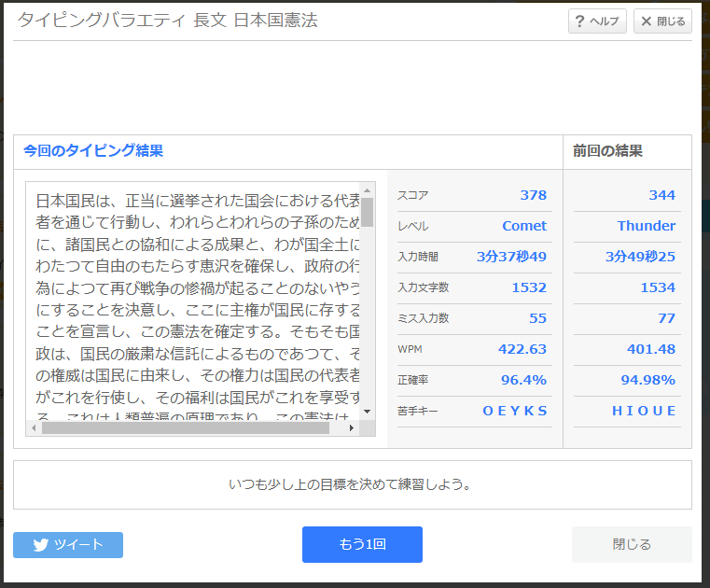This screenshot has height=588, width=710.
Task: Click the horizontal scrollbar thumb under the text
Action: pos(185,428)
